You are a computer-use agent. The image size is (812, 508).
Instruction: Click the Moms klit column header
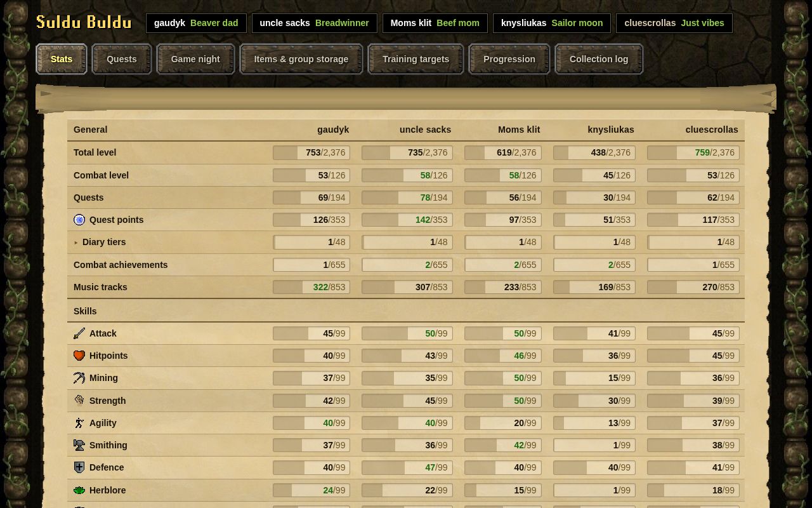click(x=519, y=130)
